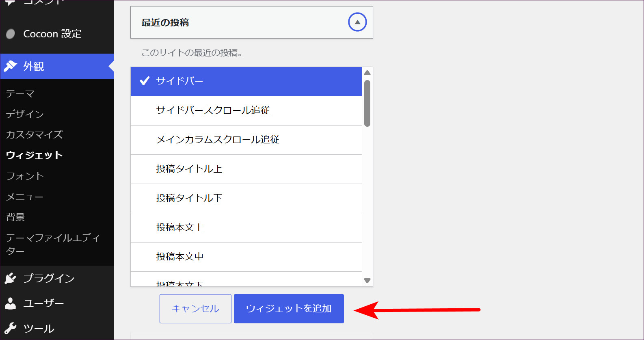Open デザイン submenu item
The height and width of the screenshot is (340, 644).
25,114
